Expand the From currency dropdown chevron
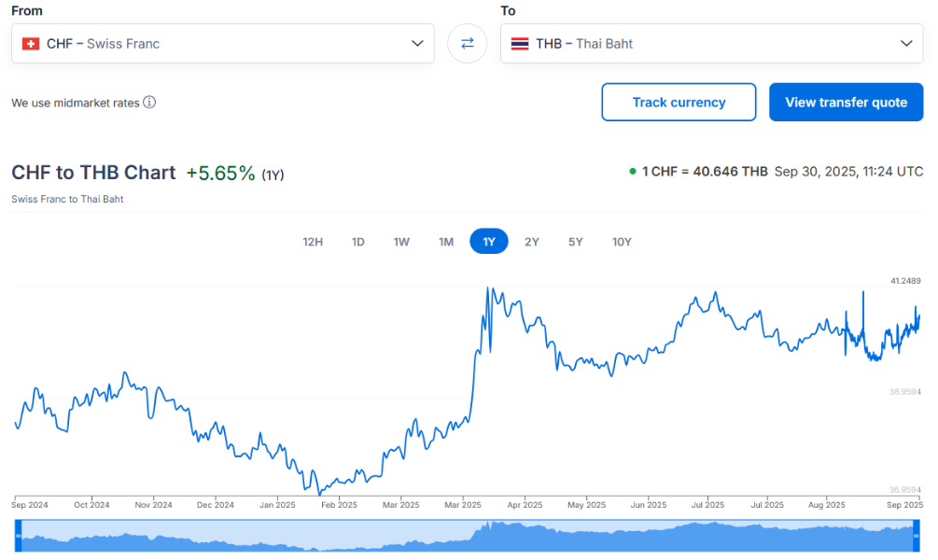938x560 pixels. pyautogui.click(x=417, y=44)
